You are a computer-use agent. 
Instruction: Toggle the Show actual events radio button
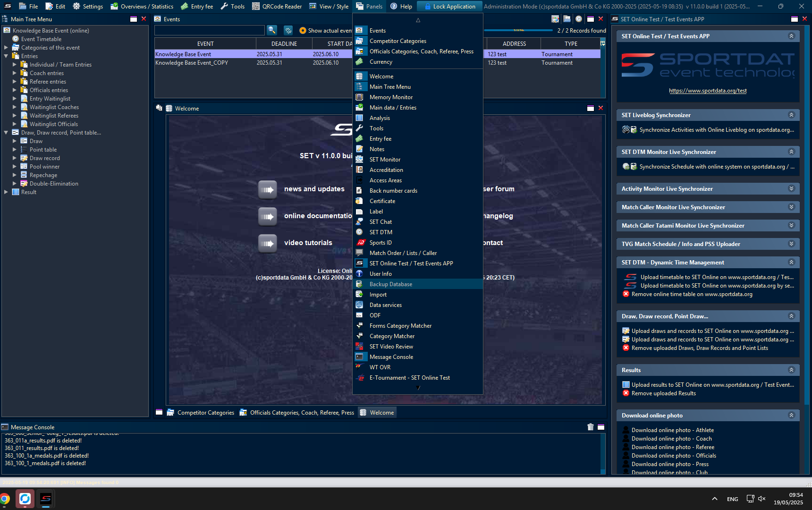coord(303,31)
